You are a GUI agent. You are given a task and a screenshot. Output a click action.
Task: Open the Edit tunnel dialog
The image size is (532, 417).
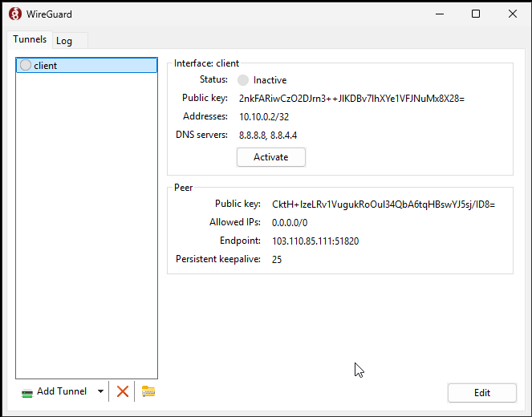(481, 393)
